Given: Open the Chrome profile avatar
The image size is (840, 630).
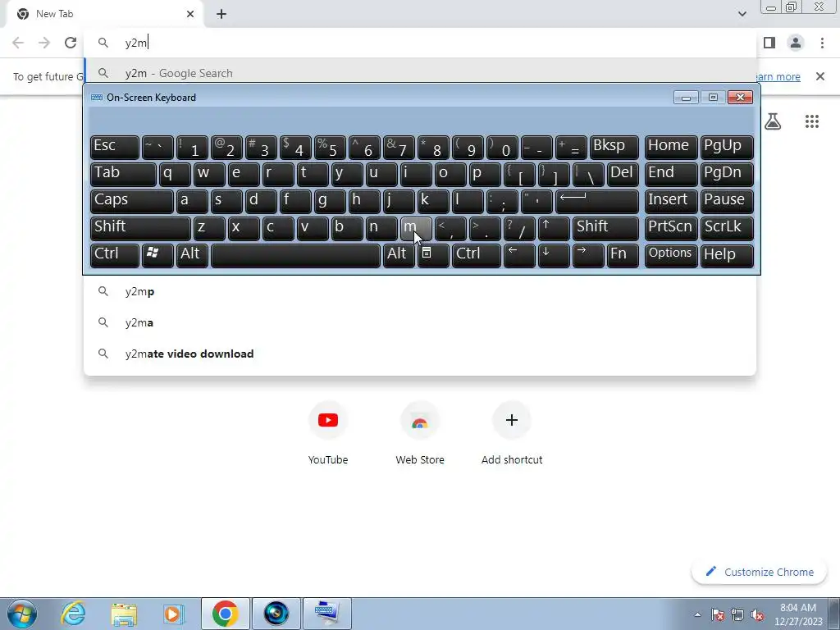Looking at the screenshot, I should click(796, 43).
